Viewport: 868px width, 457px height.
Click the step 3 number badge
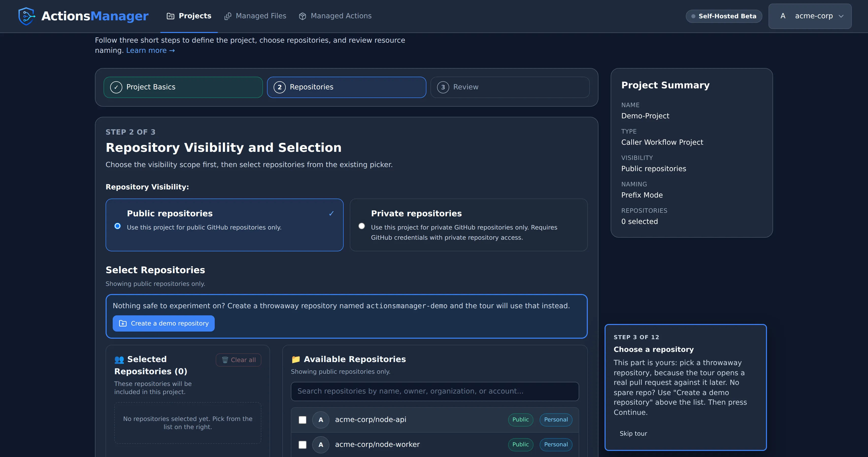443,87
